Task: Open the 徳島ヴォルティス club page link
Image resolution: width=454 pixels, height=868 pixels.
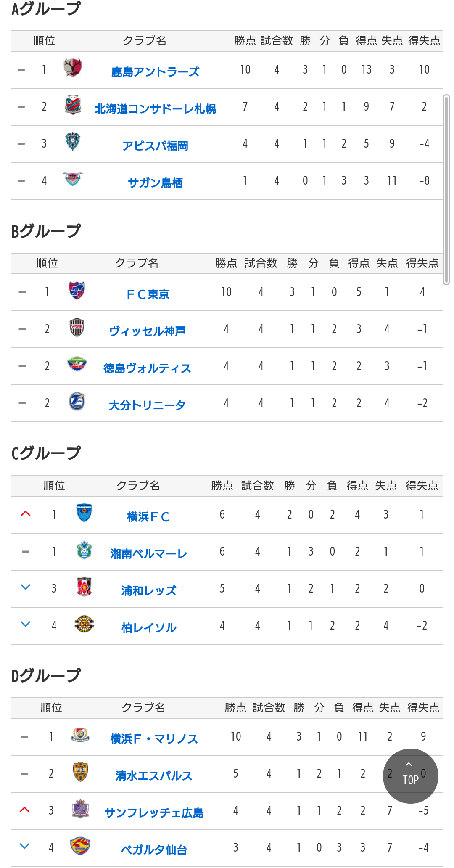Action: pos(147,368)
